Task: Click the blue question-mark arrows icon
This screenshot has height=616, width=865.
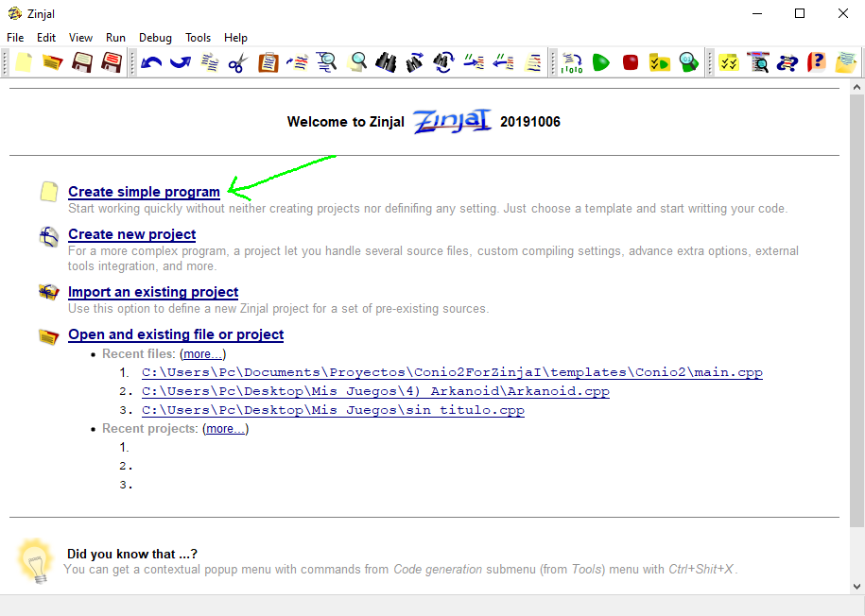Action: tap(787, 62)
